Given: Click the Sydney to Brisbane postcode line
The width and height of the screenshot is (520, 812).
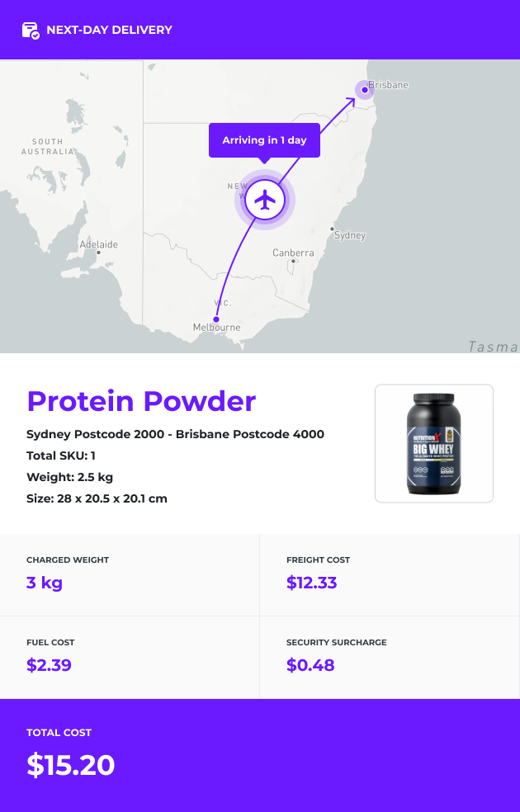Looking at the screenshot, I should coord(176,434).
